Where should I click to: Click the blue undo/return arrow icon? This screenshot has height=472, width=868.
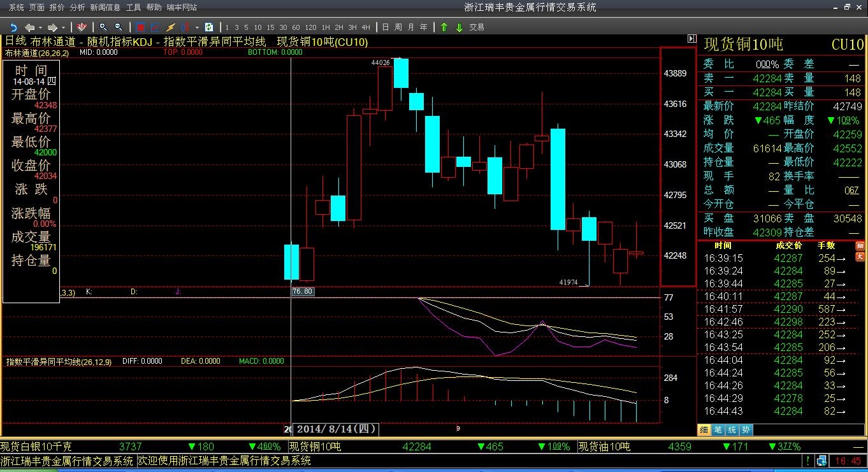13,27
